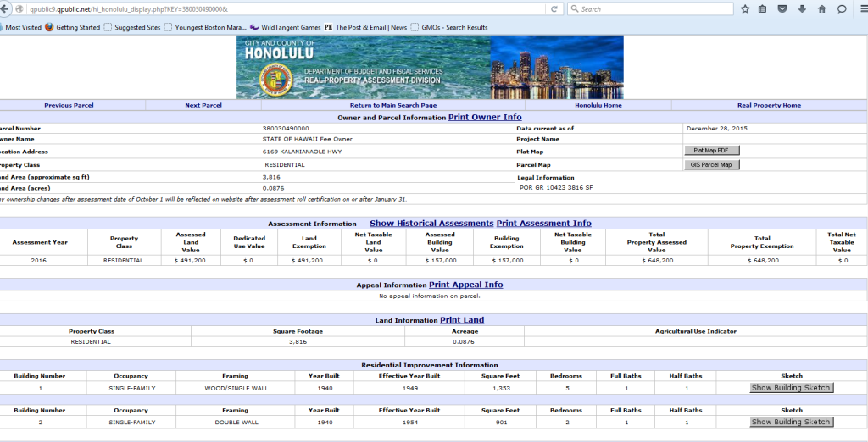
Task: Show Building Sketch for building 2
Action: (x=792, y=422)
